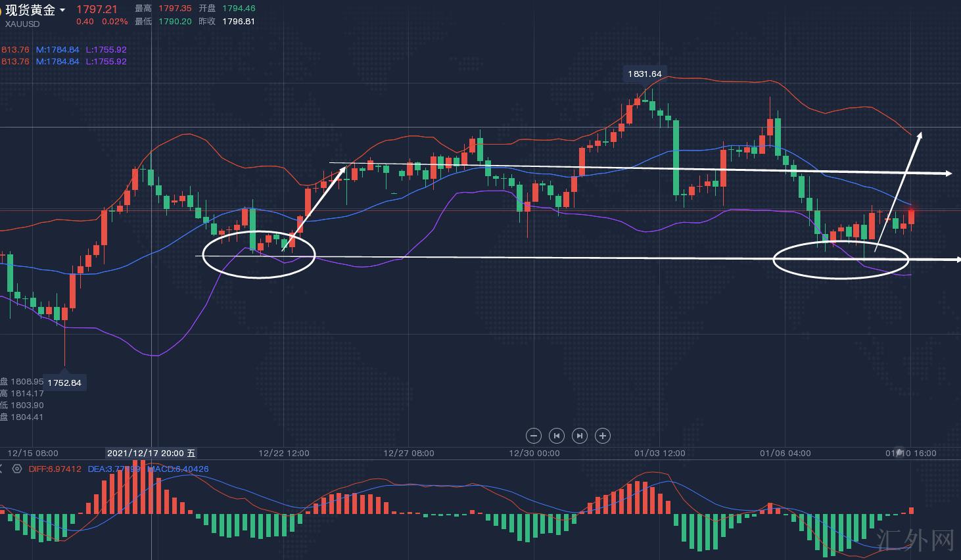Click the zoom in plus button
The width and height of the screenshot is (961, 560).
603,435
